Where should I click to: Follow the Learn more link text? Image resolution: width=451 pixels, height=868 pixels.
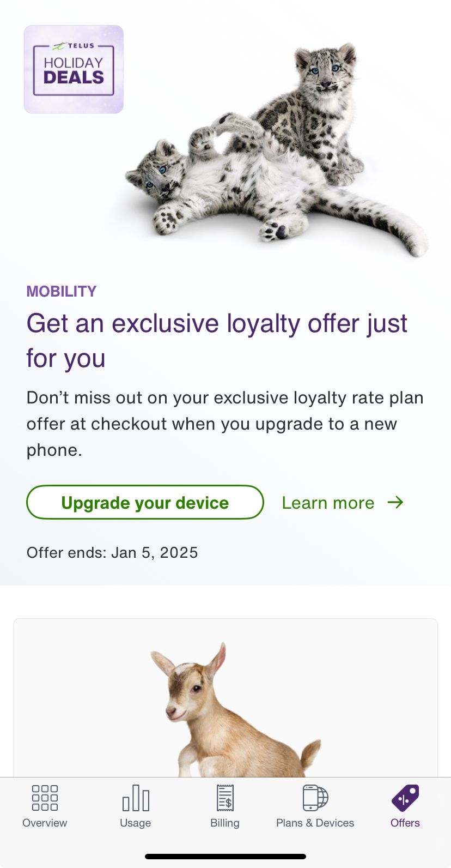click(328, 503)
